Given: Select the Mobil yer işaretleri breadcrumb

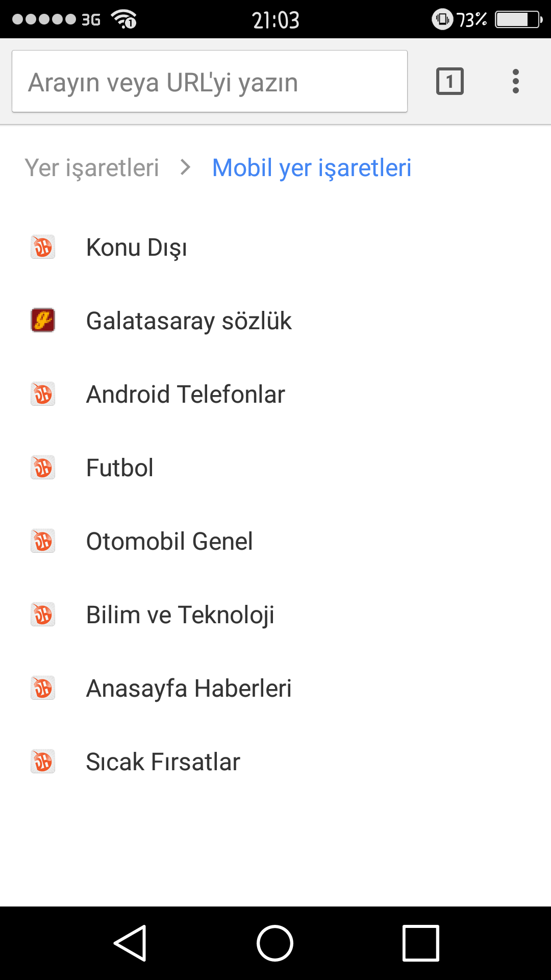Looking at the screenshot, I should 312,168.
